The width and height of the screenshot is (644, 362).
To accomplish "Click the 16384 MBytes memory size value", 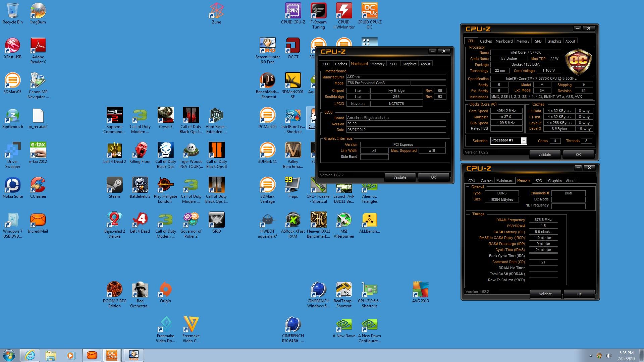I will 501,199.
